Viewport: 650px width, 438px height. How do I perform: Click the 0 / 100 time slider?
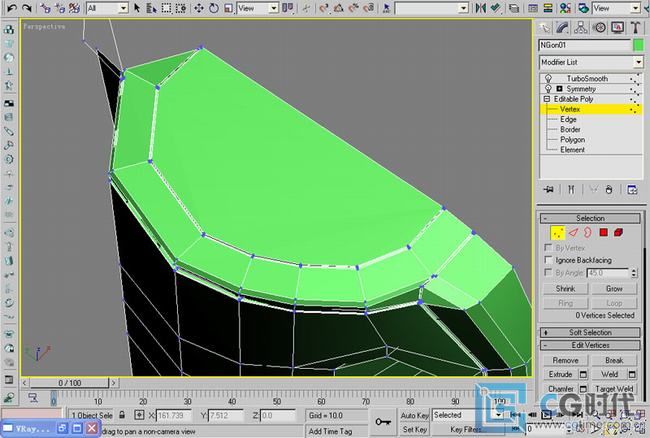click(70, 383)
